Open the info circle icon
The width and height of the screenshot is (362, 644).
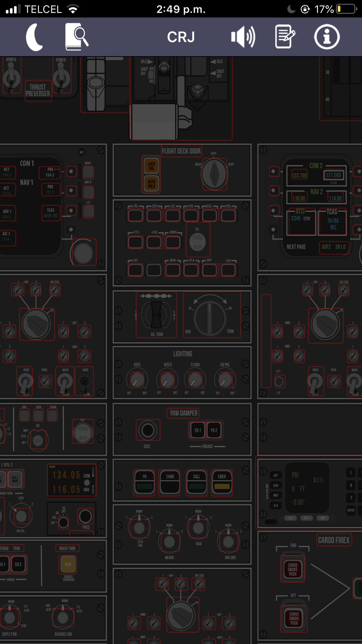pos(327,37)
